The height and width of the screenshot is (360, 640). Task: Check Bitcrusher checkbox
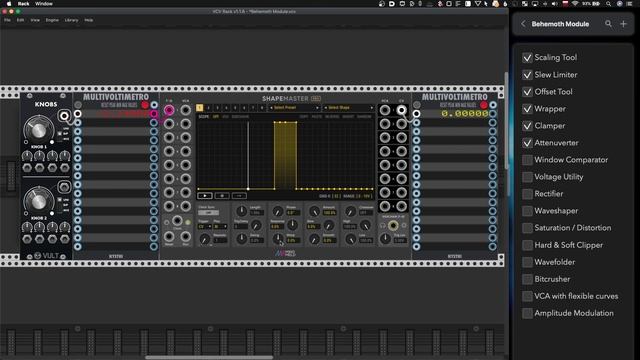point(527,279)
